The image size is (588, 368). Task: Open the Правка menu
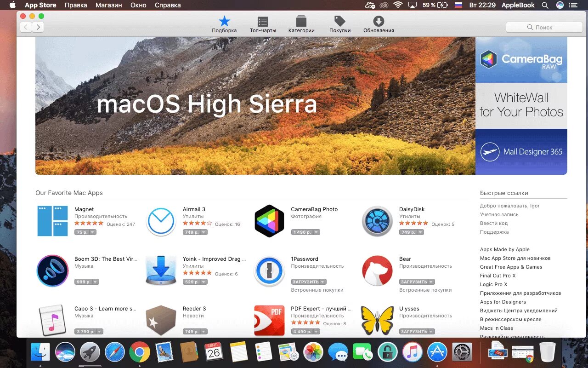pos(76,5)
